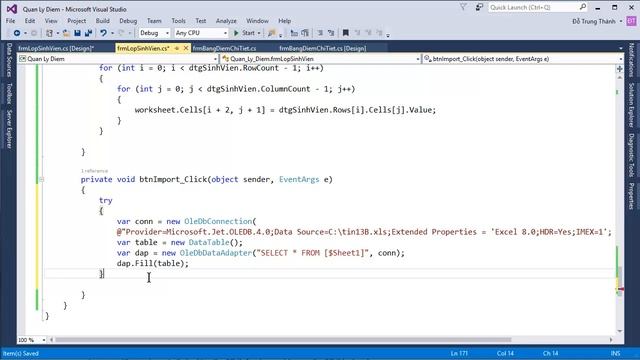Click the 1 reference CodeLens link

coord(94,171)
